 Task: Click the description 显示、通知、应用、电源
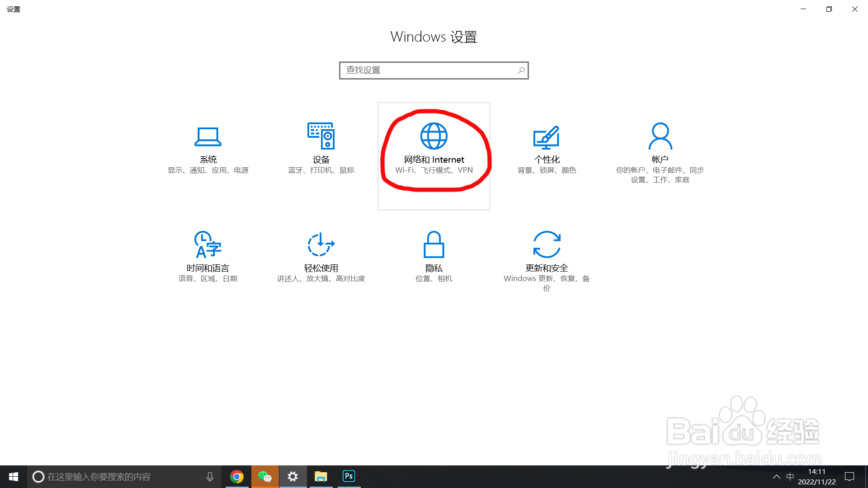pyautogui.click(x=208, y=170)
